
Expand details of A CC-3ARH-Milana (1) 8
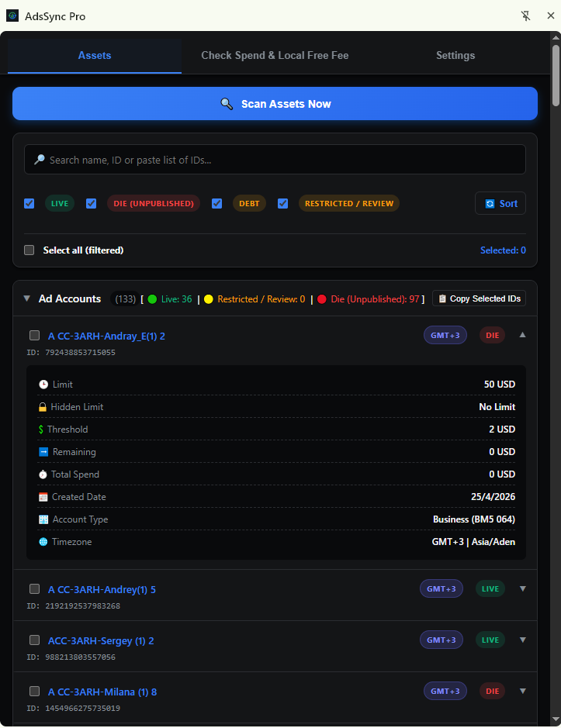pos(522,691)
